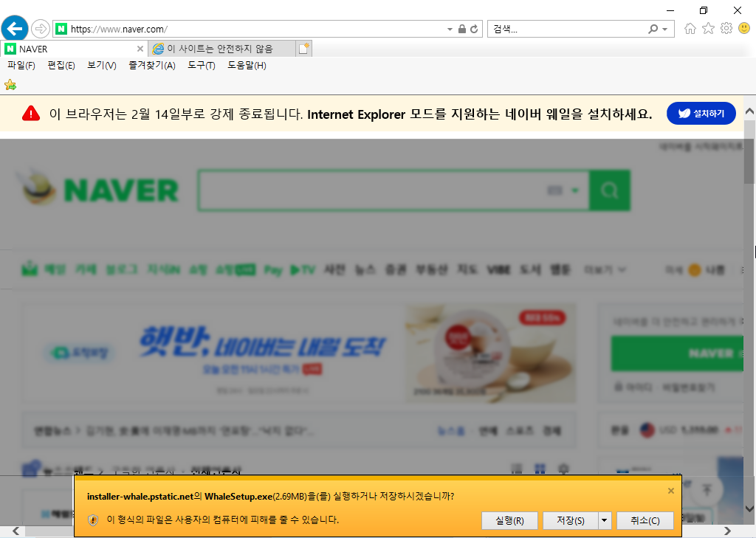
Task: Open address bar autocomplete dropdown arrow
Action: (x=450, y=30)
